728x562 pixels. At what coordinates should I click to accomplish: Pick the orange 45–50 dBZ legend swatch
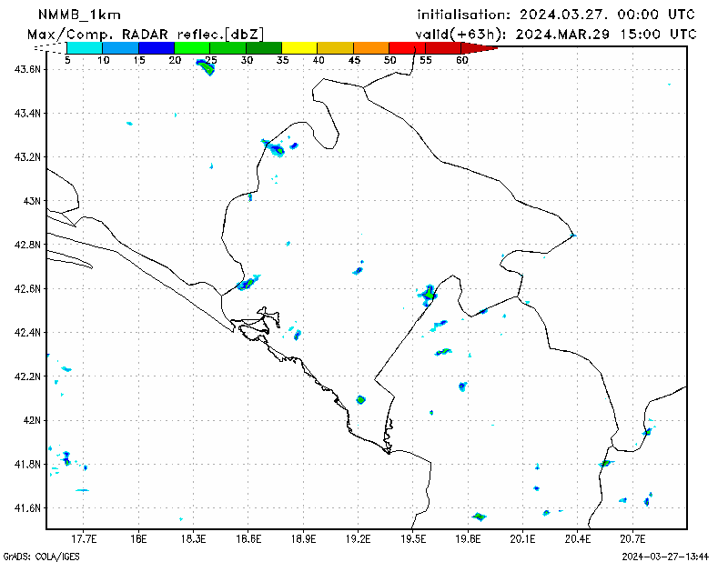tap(371, 48)
